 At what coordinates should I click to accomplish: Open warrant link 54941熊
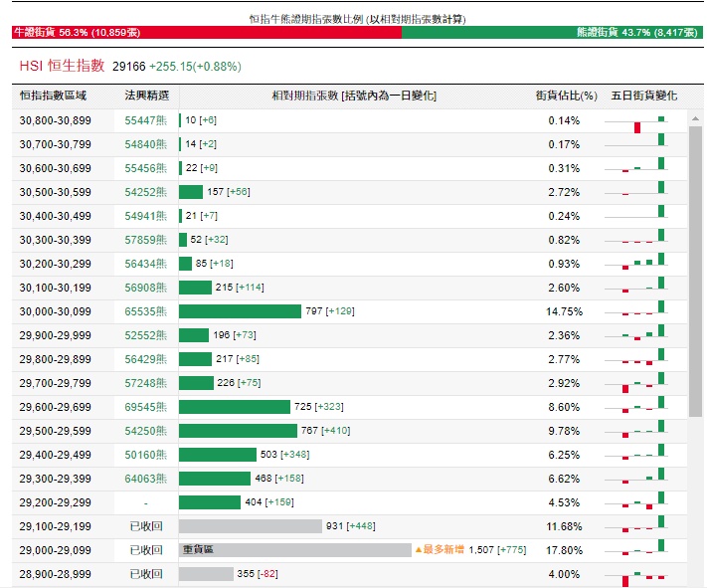pyautogui.click(x=145, y=216)
